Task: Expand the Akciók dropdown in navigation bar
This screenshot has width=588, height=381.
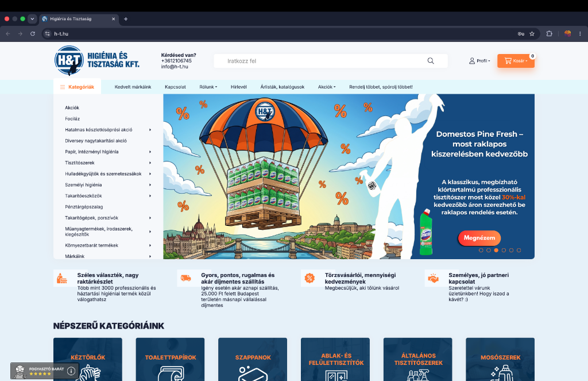Action: [x=327, y=87]
